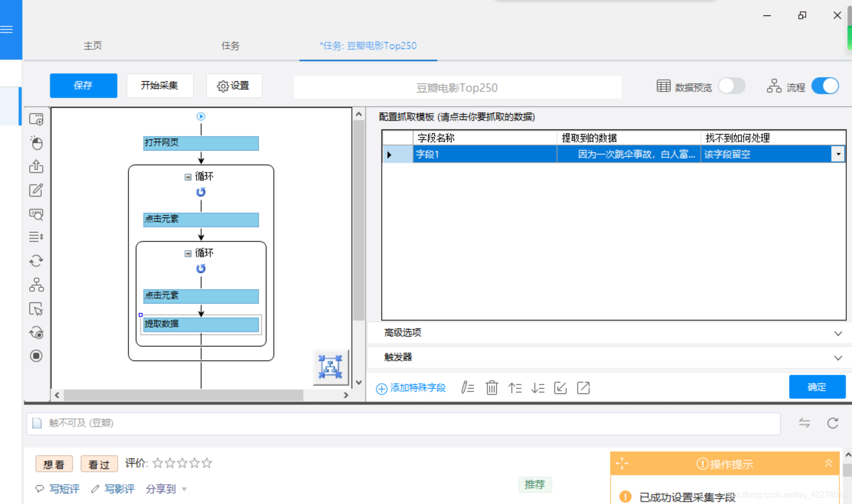Collapse the inner 循环 box
This screenshot has height=504, width=852.
click(x=188, y=254)
